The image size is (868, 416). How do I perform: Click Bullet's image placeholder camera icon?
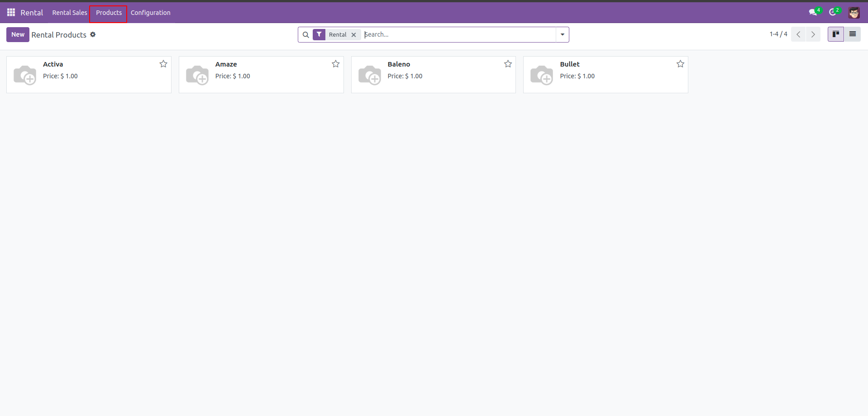pos(542,75)
